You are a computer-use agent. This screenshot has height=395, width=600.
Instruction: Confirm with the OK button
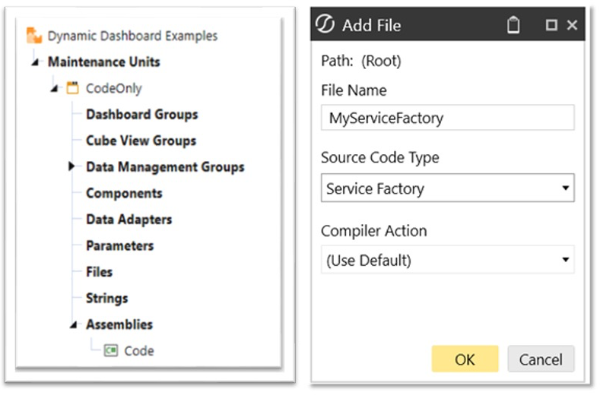[x=465, y=359]
